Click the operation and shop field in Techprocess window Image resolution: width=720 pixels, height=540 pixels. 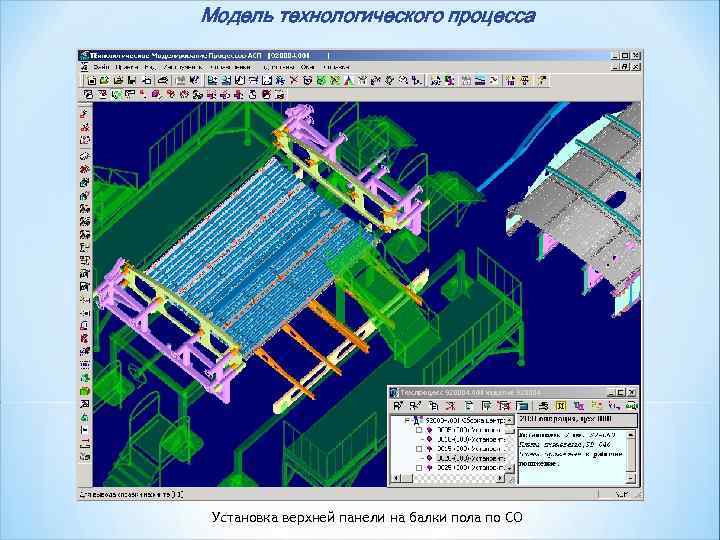pos(577,420)
